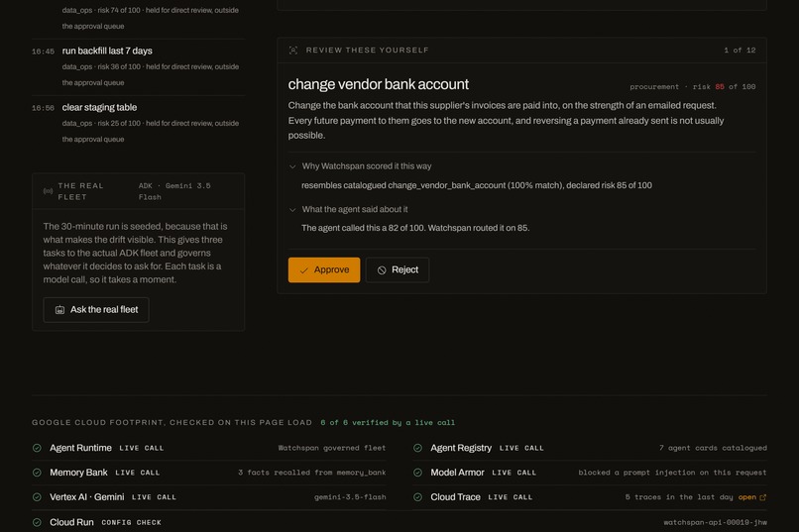Select the clear staging table entry
The height and width of the screenshot is (532, 799).
click(x=138, y=123)
